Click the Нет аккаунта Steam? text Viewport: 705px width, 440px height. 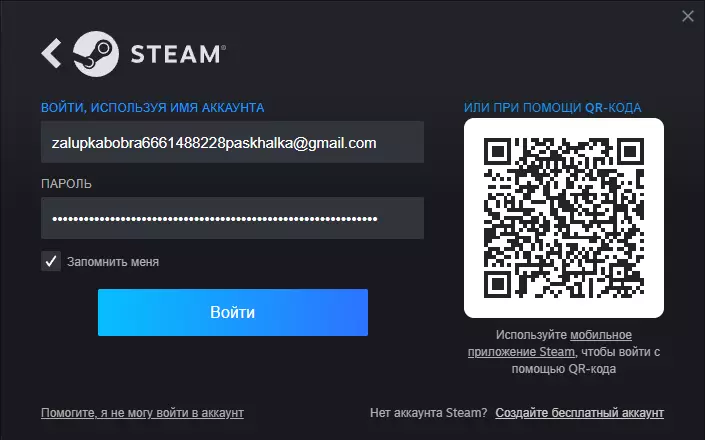[x=428, y=413]
